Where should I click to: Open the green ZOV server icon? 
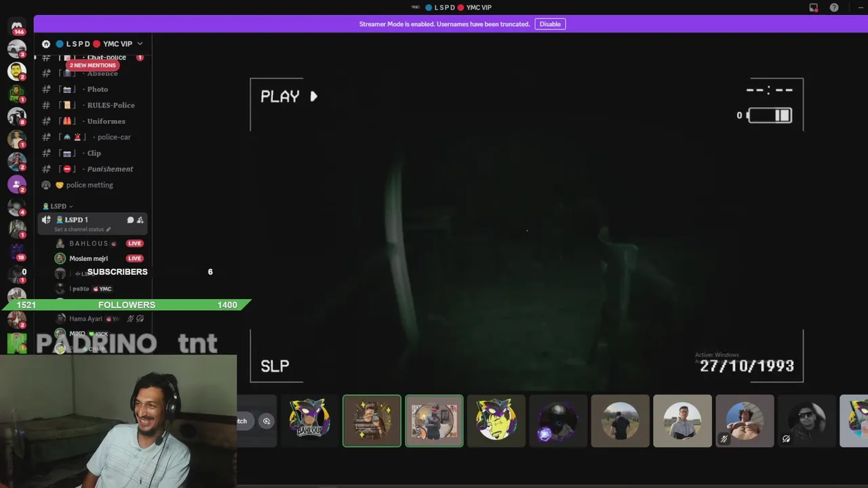point(17,93)
